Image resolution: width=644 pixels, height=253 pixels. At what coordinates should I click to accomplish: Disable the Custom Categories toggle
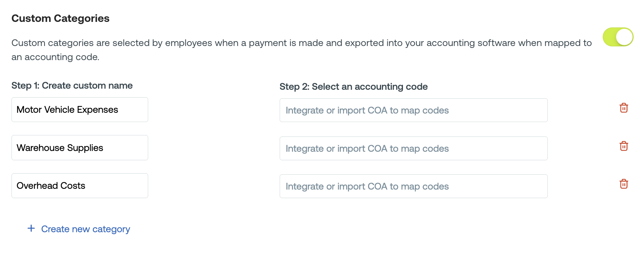click(x=618, y=37)
